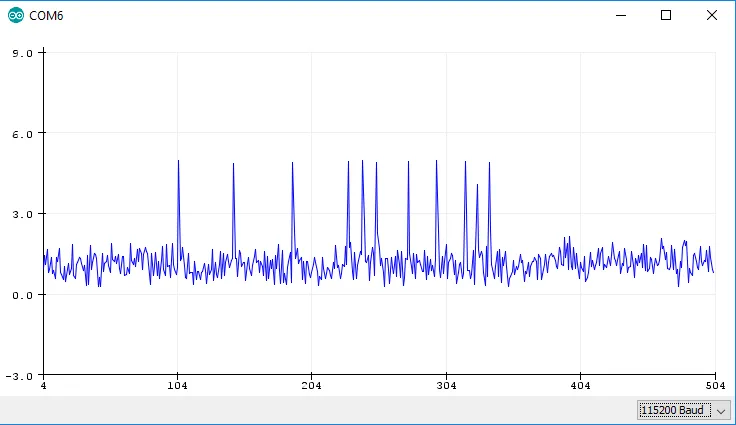Maximize the COM6 plotter window
Viewport: 736px width, 425px height.
(x=666, y=15)
